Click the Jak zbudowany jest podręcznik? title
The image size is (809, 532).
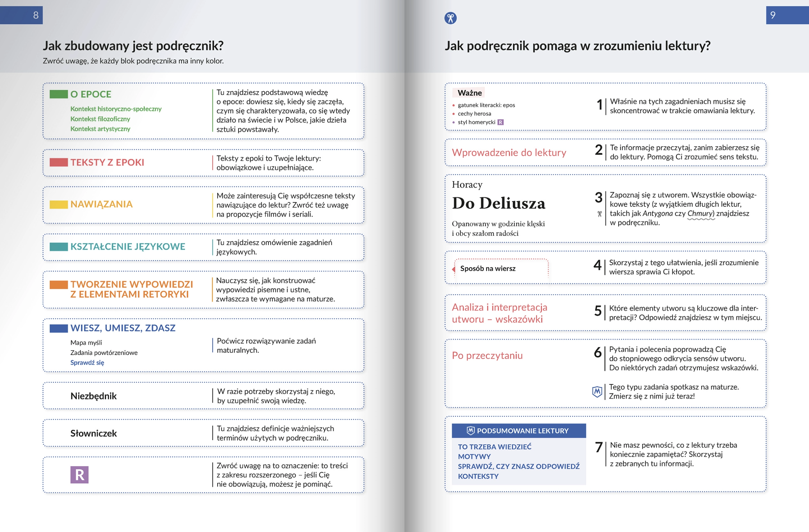pos(133,46)
